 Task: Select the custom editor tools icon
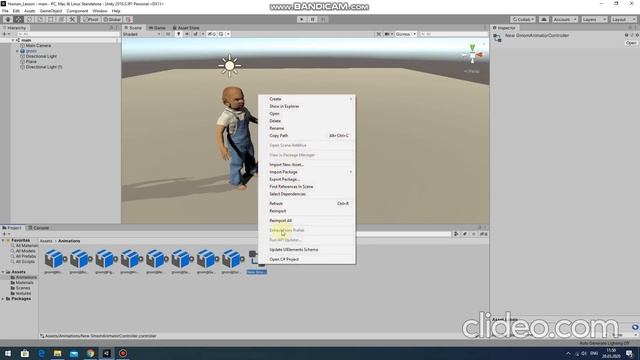[x=72, y=19]
